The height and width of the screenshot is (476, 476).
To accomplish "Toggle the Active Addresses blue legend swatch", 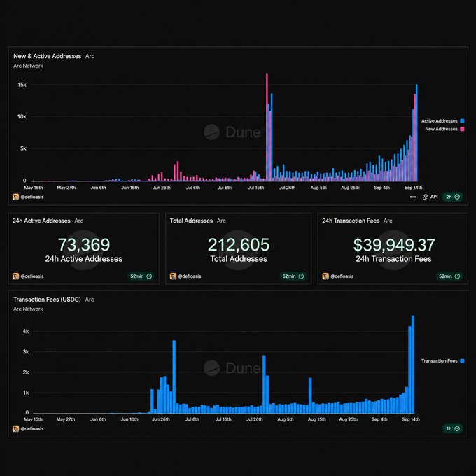I will click(x=462, y=121).
